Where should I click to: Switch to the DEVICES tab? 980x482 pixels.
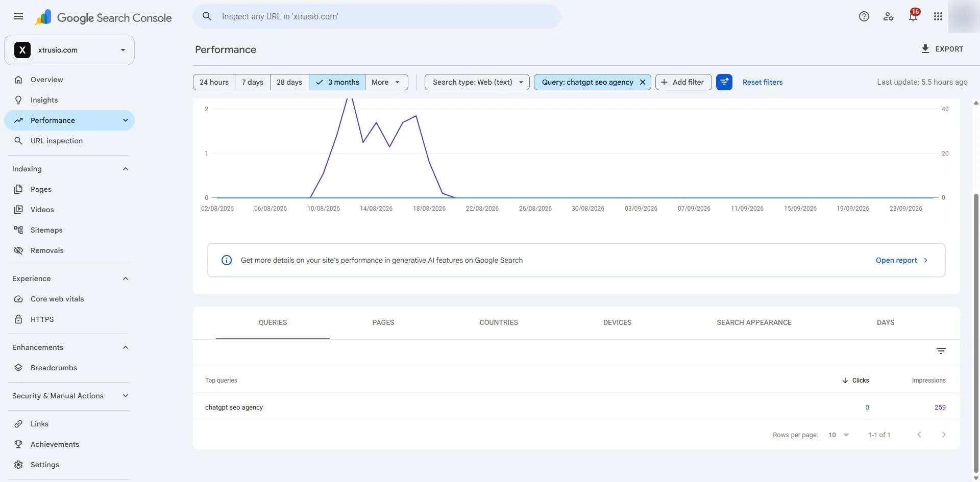[617, 322]
